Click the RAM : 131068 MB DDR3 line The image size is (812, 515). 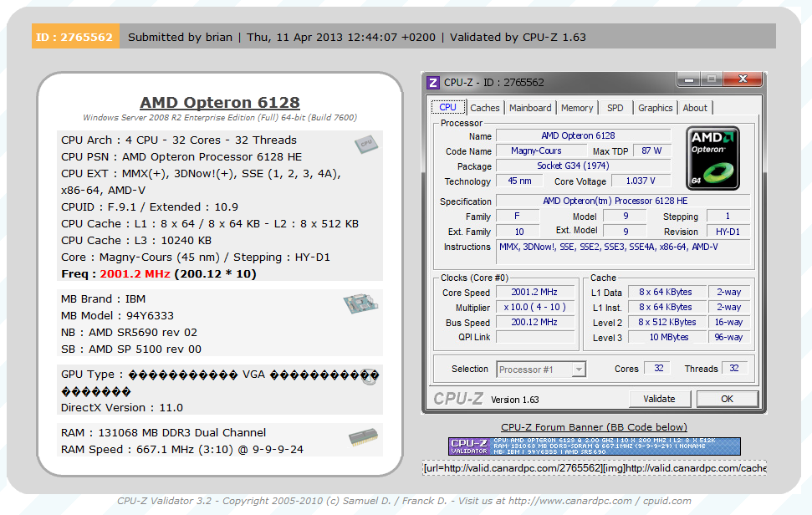click(163, 433)
